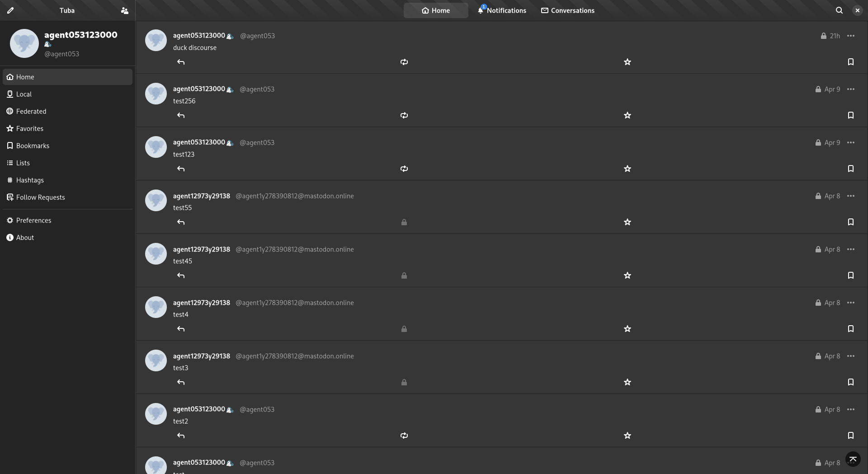The image size is (868, 474).
Task: Switch to the Conversations tab
Action: tap(567, 10)
